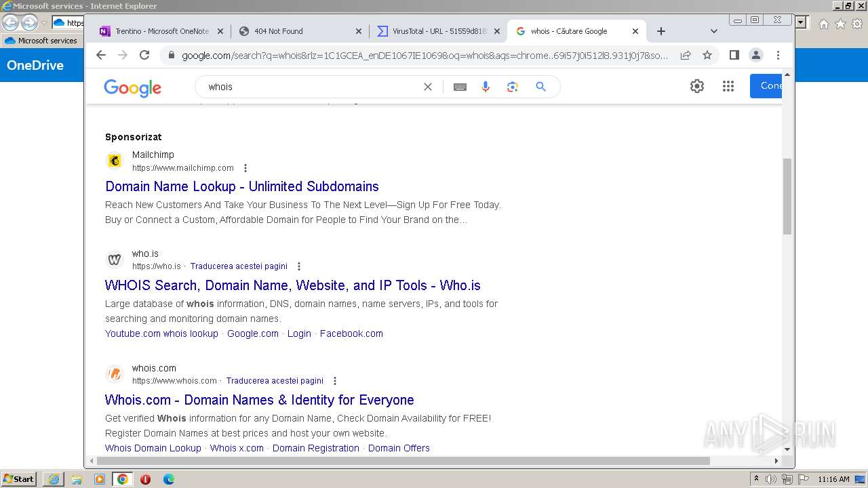Open a new Chrome tab
The image size is (868, 488).
point(661,31)
